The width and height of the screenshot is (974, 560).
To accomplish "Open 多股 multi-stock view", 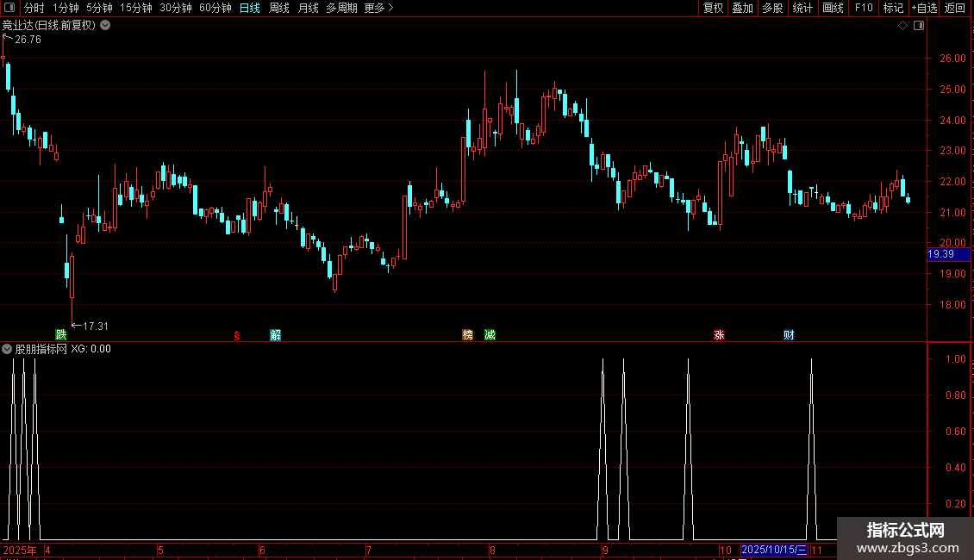I will pyautogui.click(x=773, y=8).
